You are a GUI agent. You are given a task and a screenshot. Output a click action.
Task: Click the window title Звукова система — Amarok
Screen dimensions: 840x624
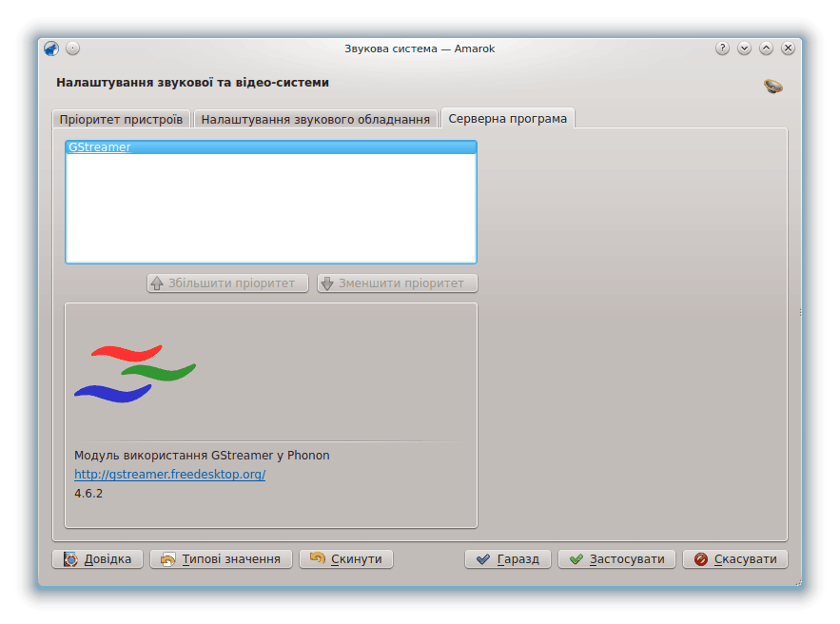(420, 49)
